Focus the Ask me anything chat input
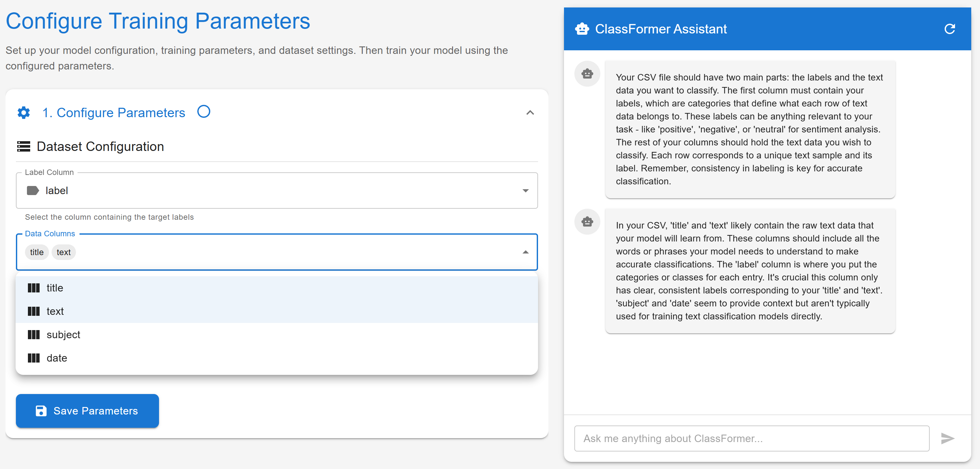 751,438
